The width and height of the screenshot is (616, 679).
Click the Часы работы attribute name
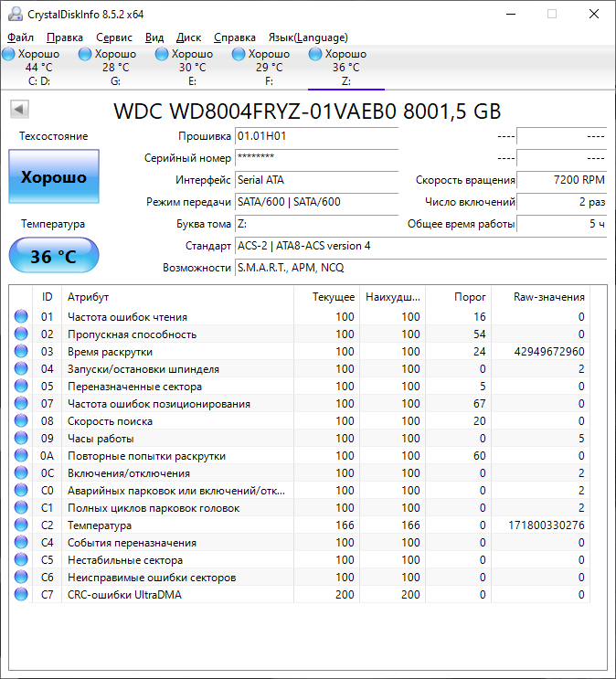101,439
